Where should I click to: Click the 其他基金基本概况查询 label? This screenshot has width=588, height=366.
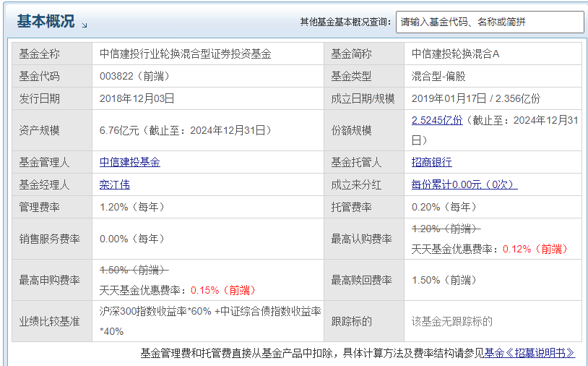pyautogui.click(x=345, y=22)
